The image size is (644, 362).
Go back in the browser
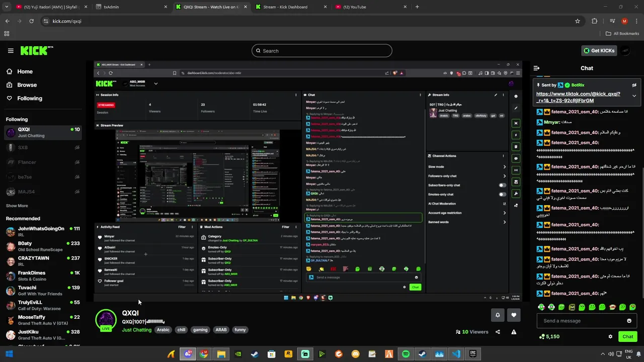click(7, 21)
